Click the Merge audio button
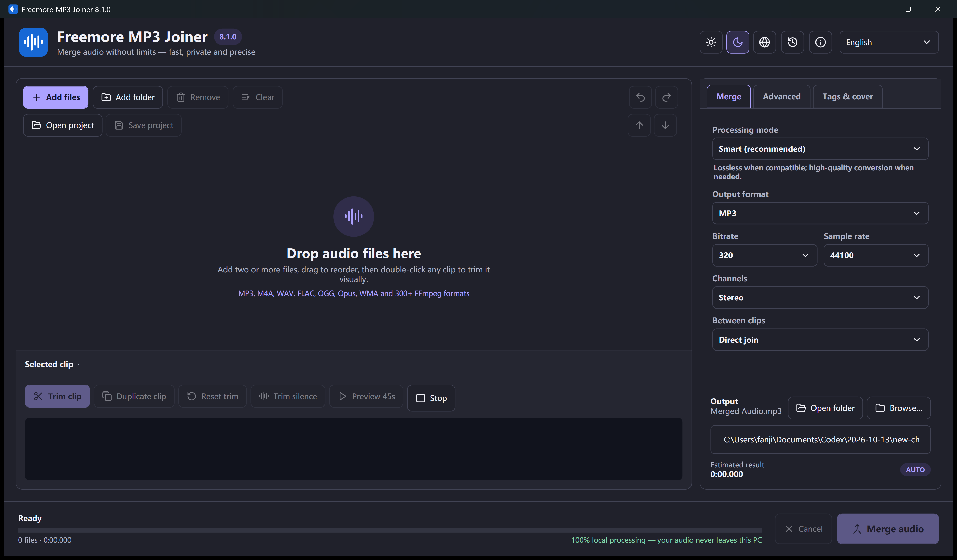 pyautogui.click(x=888, y=529)
